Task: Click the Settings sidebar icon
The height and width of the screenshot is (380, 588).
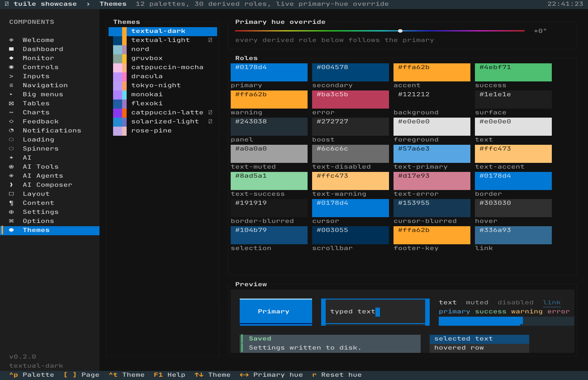Action: coord(12,212)
